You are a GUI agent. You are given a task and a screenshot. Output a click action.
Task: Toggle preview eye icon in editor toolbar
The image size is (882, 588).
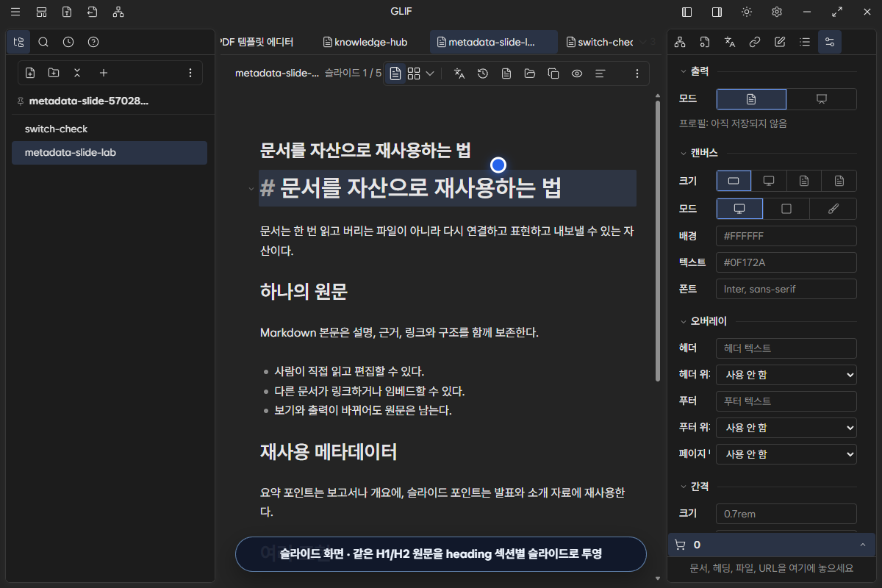[x=577, y=73]
